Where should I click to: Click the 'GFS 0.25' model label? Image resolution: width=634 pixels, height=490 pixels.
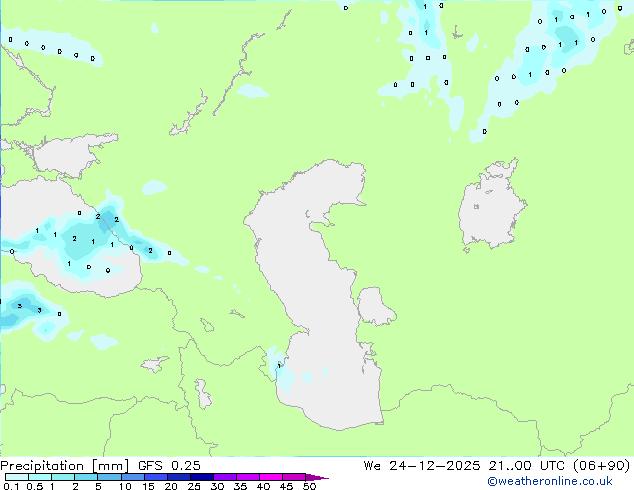pyautogui.click(x=169, y=466)
